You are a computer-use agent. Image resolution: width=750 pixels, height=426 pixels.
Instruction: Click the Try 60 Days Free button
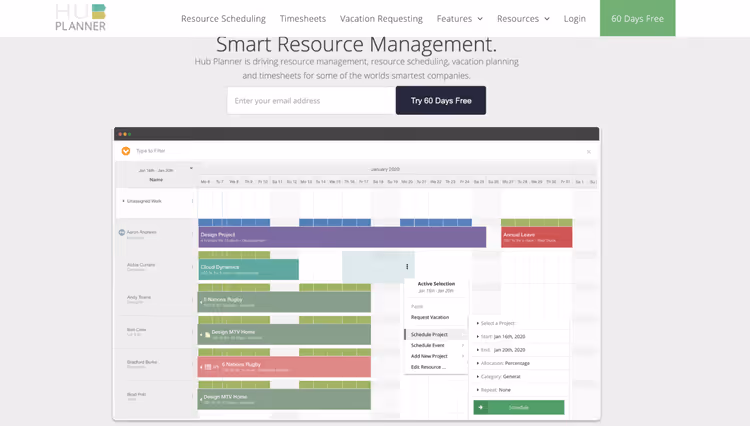tap(441, 100)
